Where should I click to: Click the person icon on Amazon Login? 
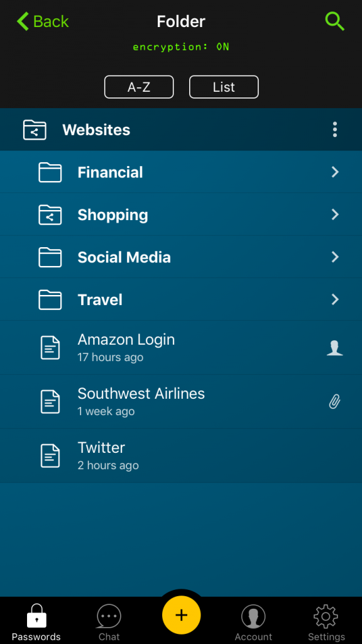(335, 347)
